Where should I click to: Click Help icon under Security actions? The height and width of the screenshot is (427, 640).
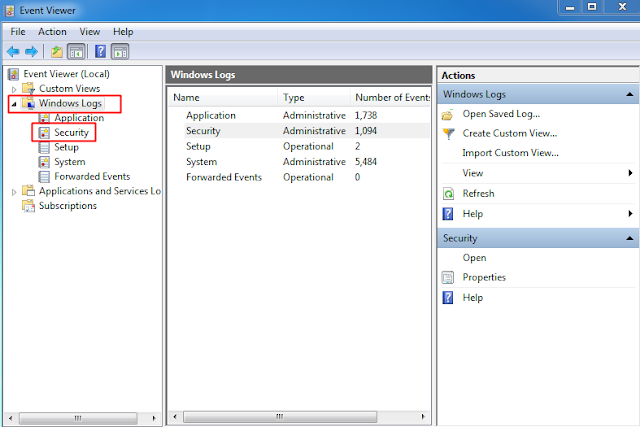tap(448, 298)
